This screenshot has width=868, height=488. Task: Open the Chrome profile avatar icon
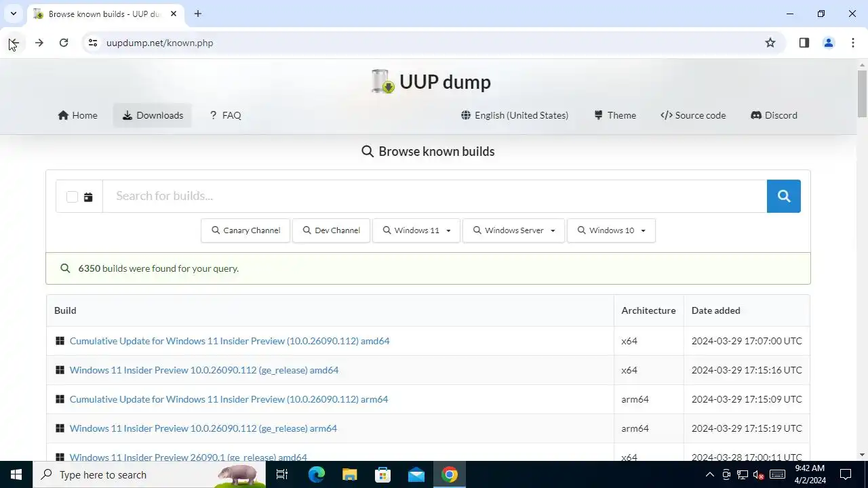[x=829, y=43]
